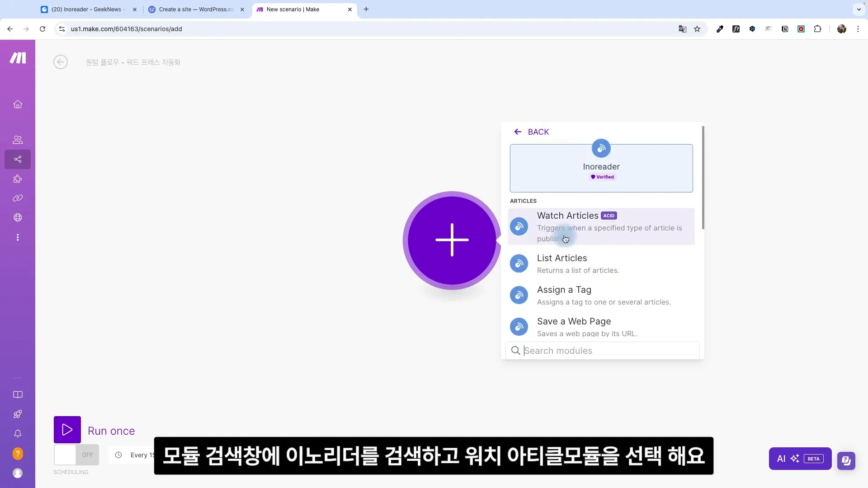The width and height of the screenshot is (868, 488).
Task: Click the GeekNews browser tab
Action: click(x=88, y=9)
